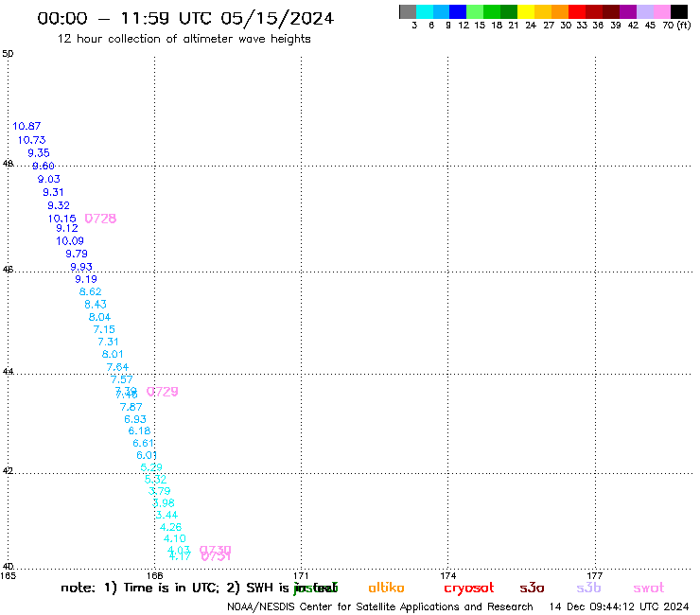Click the 42 latitude axis label
700x615 pixels.
tap(8, 471)
